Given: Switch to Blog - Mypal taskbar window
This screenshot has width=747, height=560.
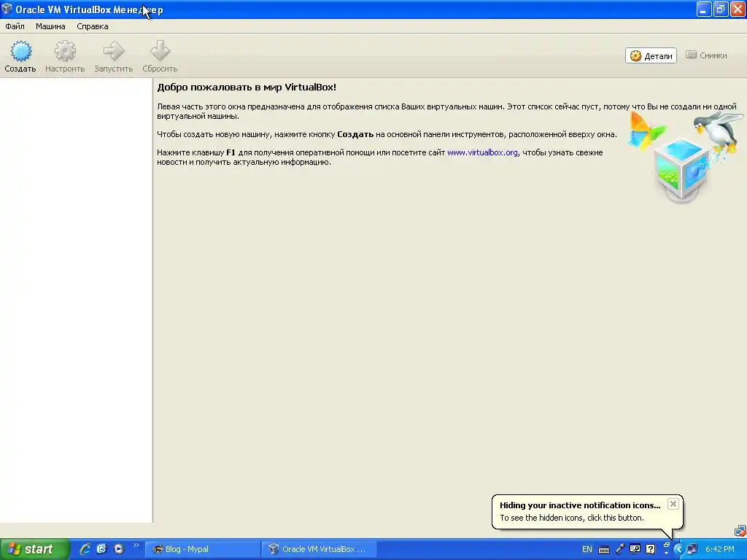Looking at the screenshot, I should point(203,549).
